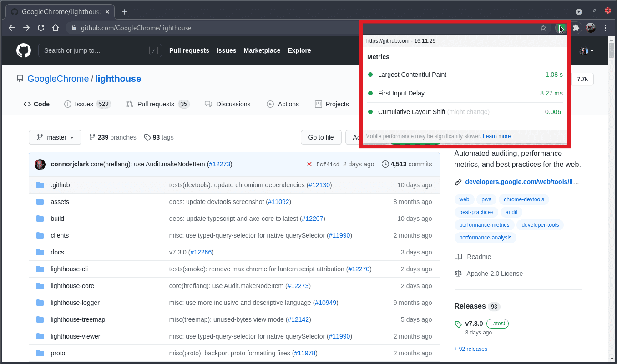Screen dimensions: 617x364
Task: Open developers.google.com website link
Action: (522, 182)
